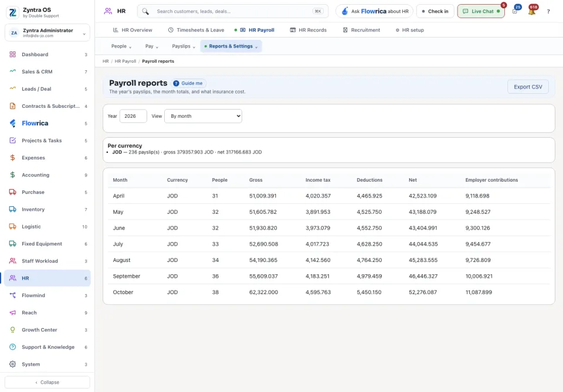The image size is (563, 392).
Task: Open System settings in sidebar
Action: coord(48,364)
